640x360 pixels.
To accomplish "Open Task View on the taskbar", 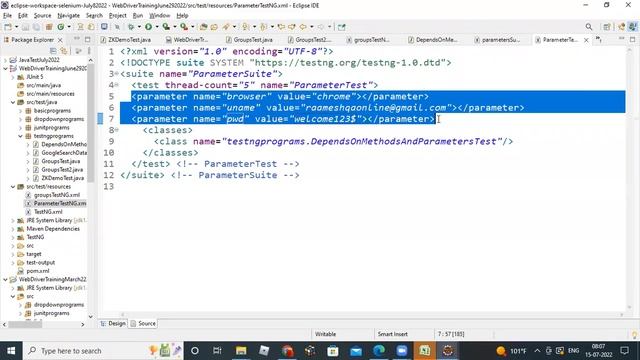I will [x=217, y=351].
